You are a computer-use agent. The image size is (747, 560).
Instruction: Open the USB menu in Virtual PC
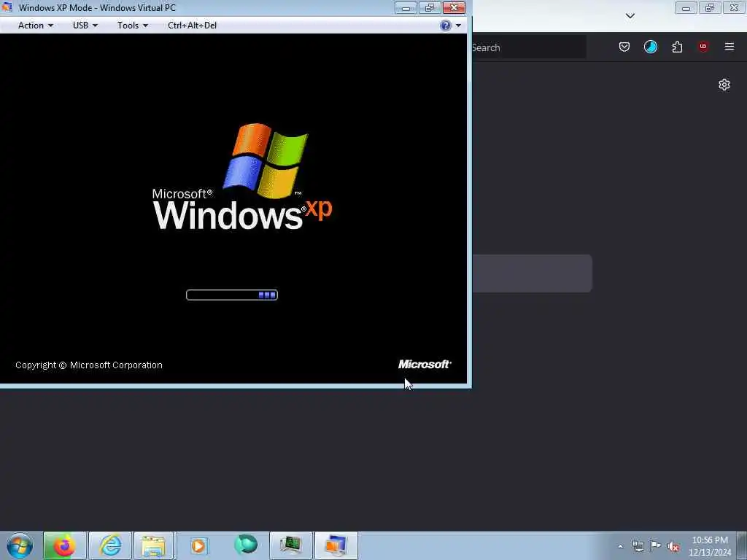pyautogui.click(x=85, y=26)
